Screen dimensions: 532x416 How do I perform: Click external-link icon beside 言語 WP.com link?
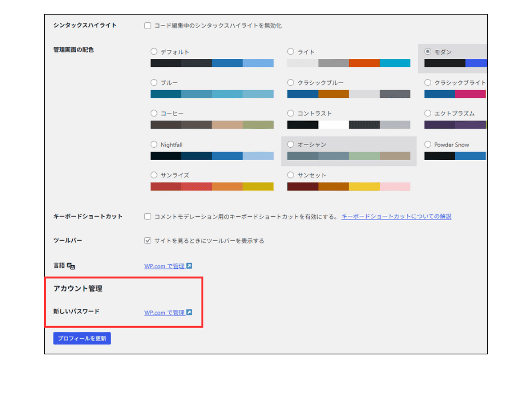(x=189, y=265)
